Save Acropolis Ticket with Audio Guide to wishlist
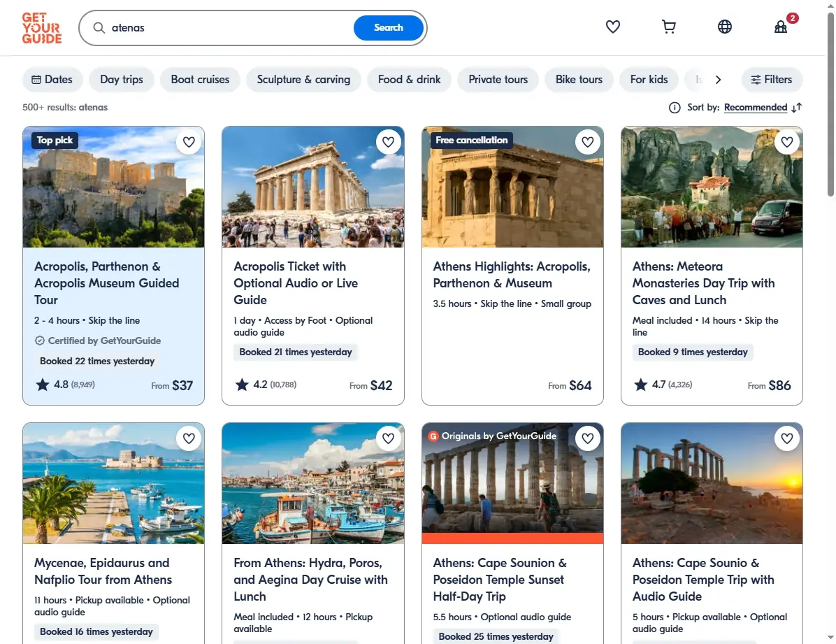 click(388, 142)
